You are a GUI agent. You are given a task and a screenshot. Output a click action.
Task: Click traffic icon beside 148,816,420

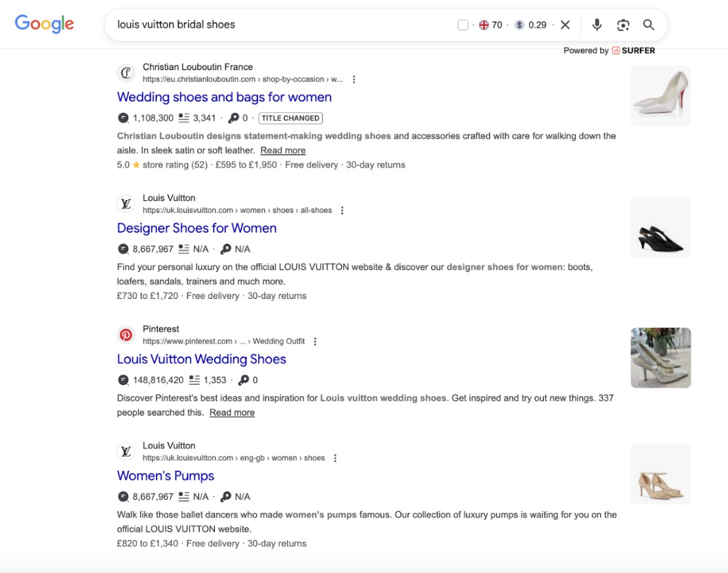(123, 380)
